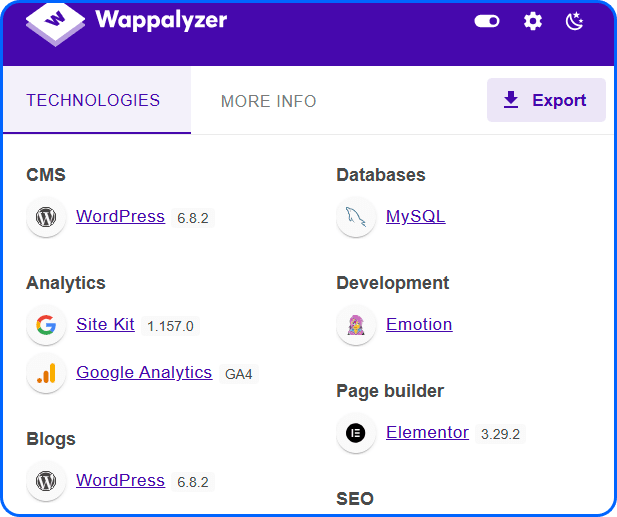Open the Elementor link
Viewport: 617px width, 517px height.
click(x=427, y=432)
